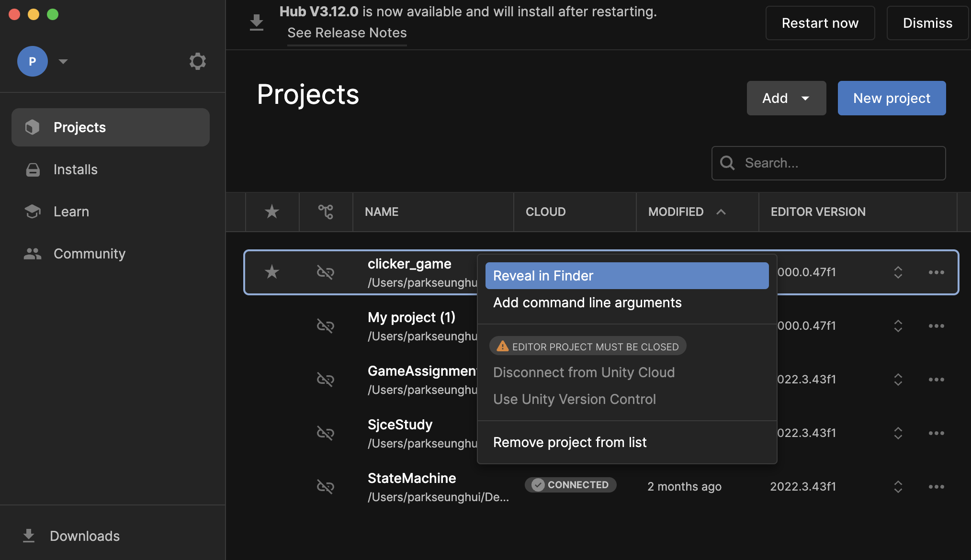Click the account avatar P
The image size is (971, 560).
32,61
